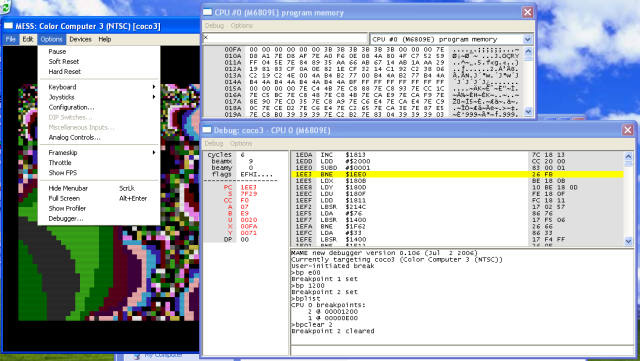Click the debugger command input field
640x361 pixels.
[462, 350]
